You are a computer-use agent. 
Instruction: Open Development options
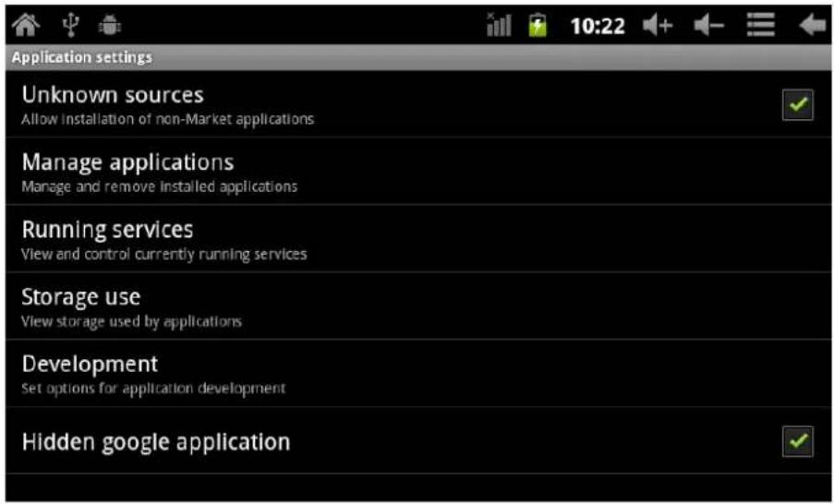417,374
